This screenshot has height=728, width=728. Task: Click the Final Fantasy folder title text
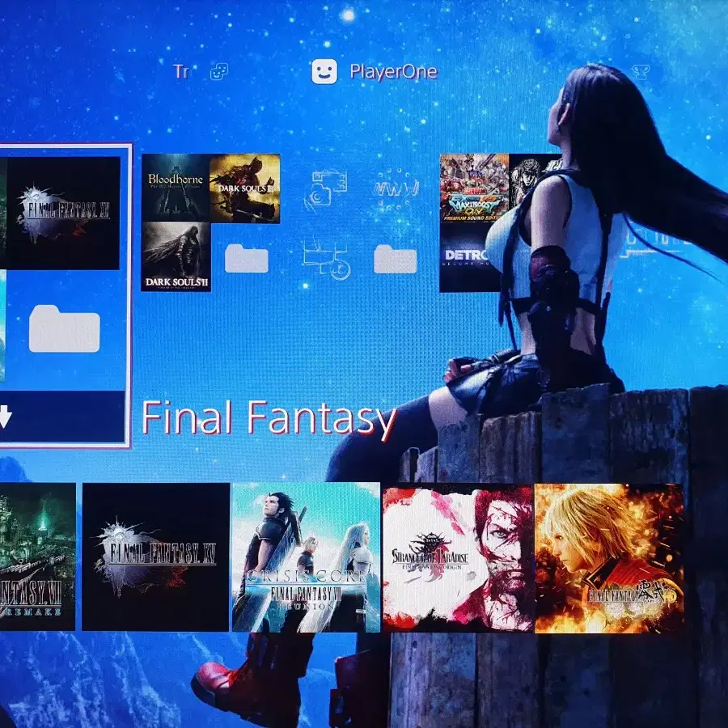point(269,418)
